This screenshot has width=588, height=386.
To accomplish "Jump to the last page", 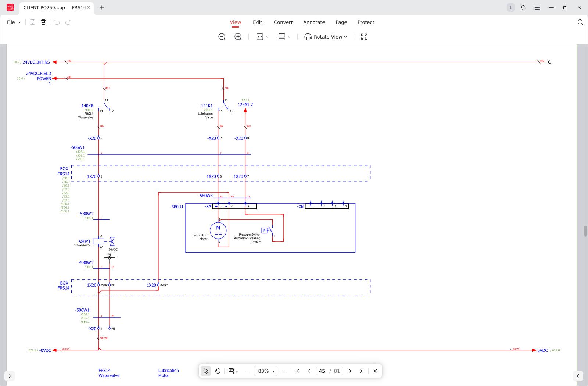I will (x=362, y=371).
